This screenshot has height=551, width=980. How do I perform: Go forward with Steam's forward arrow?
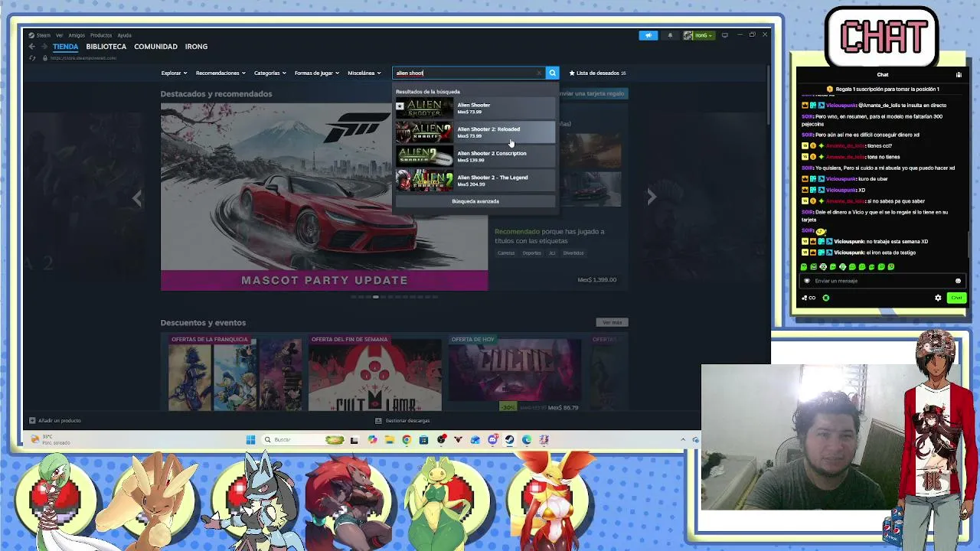pos(43,47)
